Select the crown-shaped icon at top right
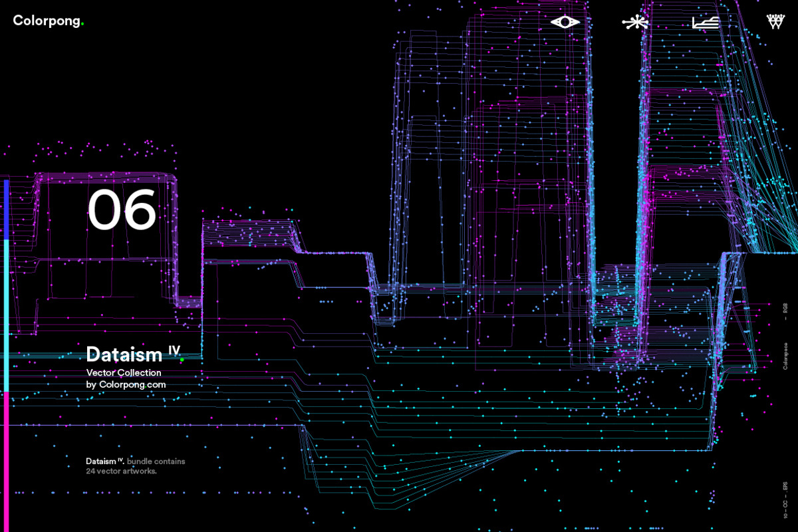Viewport: 798px width, 532px height. tap(775, 21)
